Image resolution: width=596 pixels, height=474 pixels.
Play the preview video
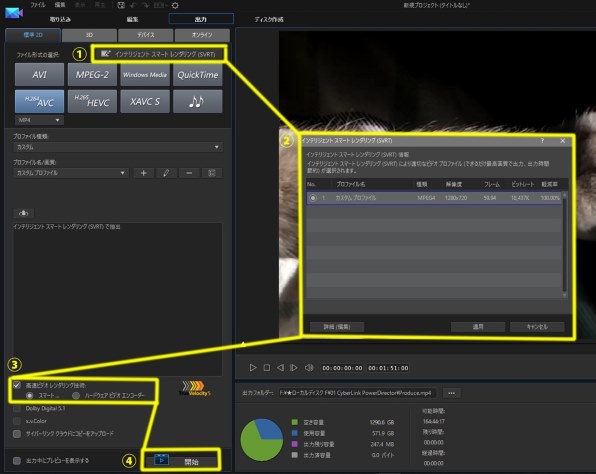point(253,368)
